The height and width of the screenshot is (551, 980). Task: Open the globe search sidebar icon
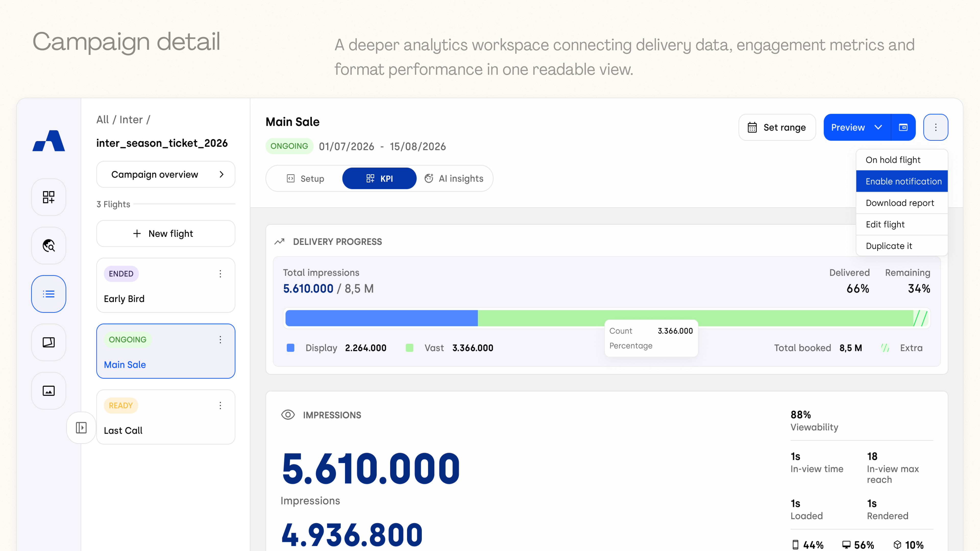(49, 246)
